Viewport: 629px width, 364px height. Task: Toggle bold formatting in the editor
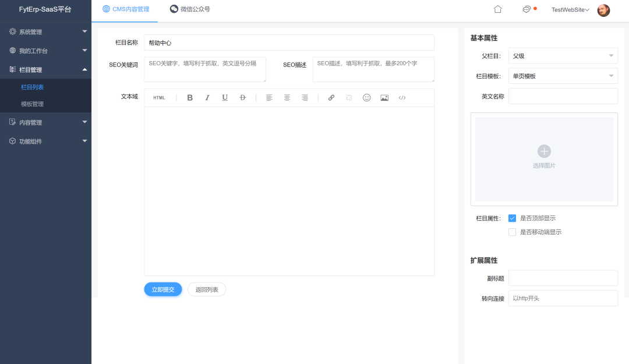coord(190,97)
